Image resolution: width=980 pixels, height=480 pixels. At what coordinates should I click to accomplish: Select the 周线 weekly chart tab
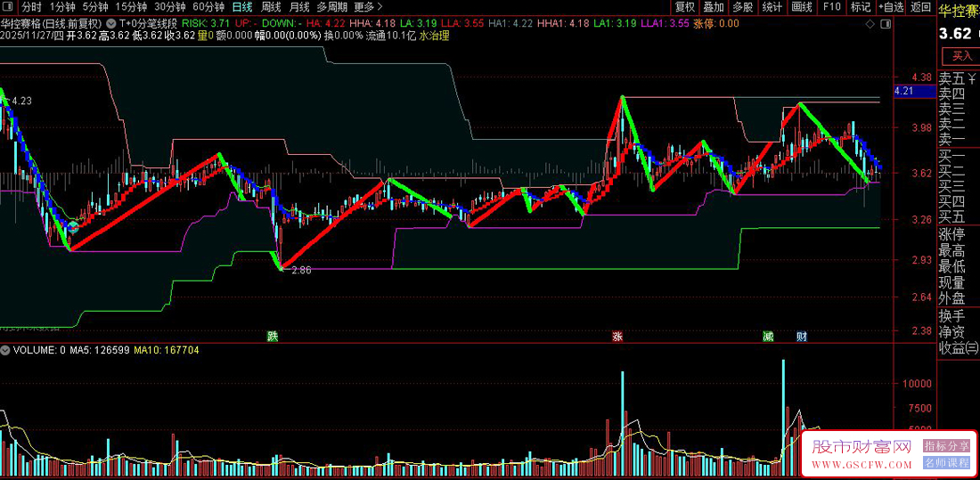pos(271,7)
